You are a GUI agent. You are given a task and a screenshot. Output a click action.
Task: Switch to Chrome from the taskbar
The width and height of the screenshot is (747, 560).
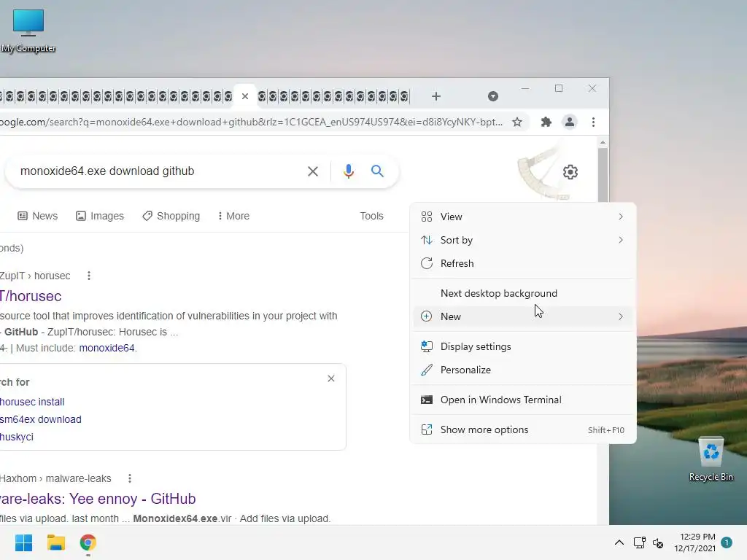(88, 542)
